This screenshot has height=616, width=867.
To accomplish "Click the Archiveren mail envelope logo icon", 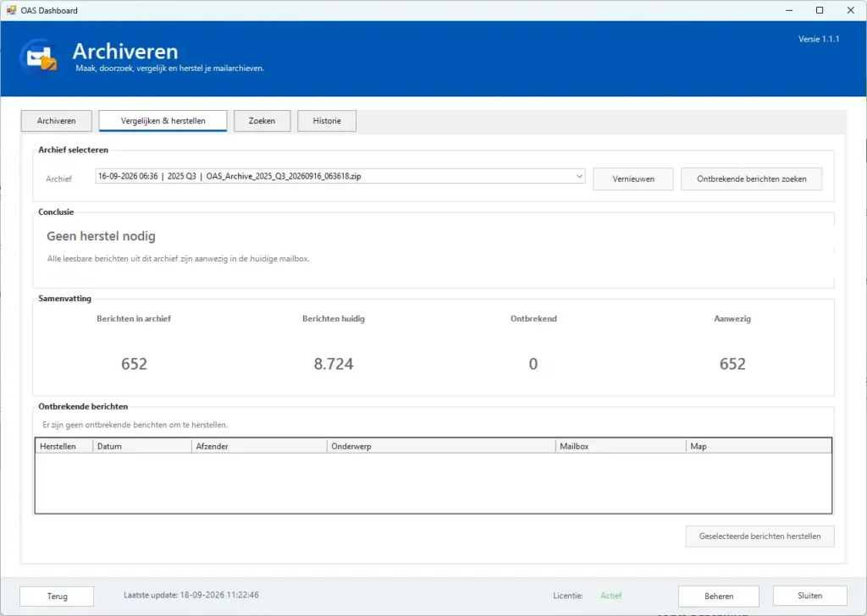I will [39, 57].
